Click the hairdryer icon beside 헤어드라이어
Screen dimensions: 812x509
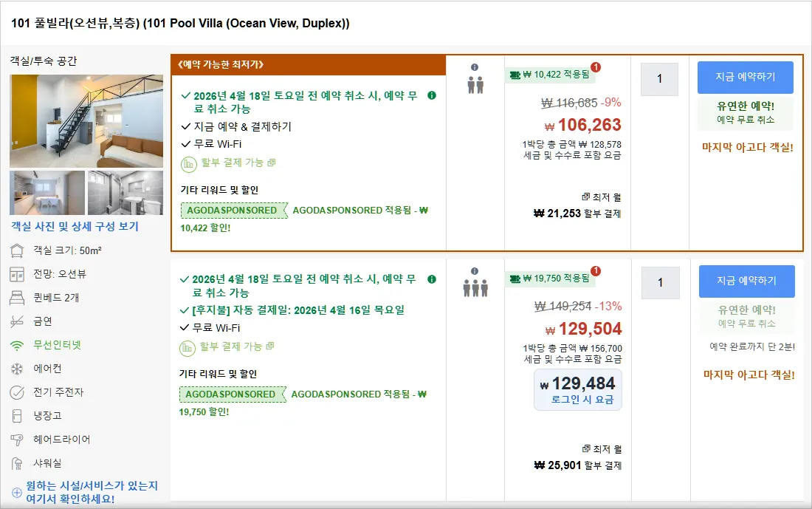pyautogui.click(x=17, y=440)
